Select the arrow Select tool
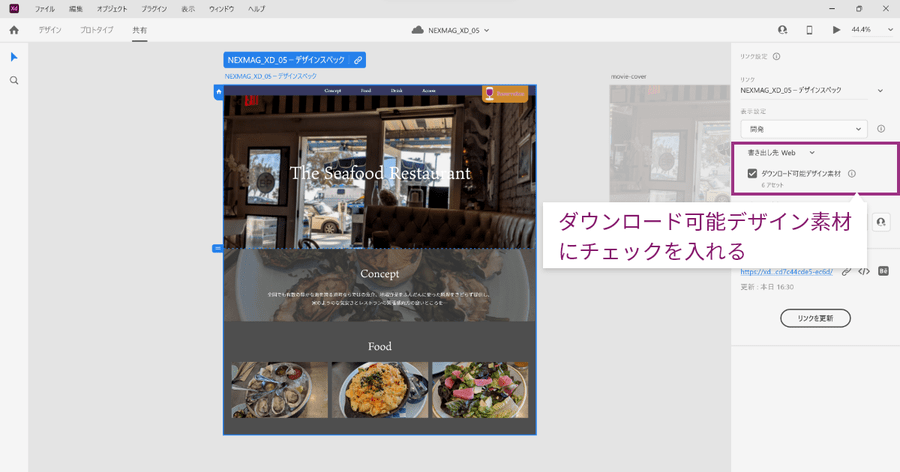Viewport: 900px width, 472px height. 14,57
